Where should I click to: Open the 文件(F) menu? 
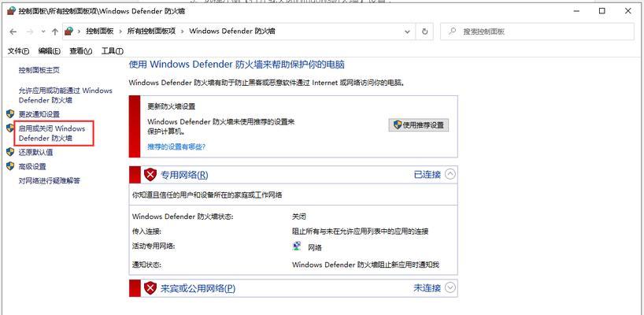click(18, 51)
